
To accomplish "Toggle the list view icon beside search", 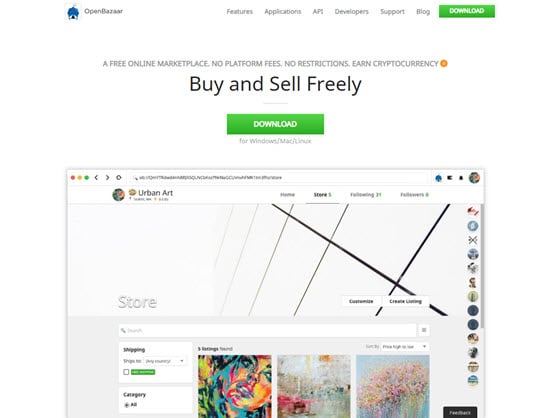I will tap(424, 330).
